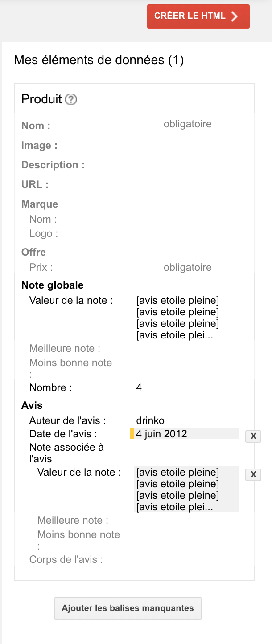Click the Description row label
The height and width of the screenshot is (644, 272).
tap(53, 165)
